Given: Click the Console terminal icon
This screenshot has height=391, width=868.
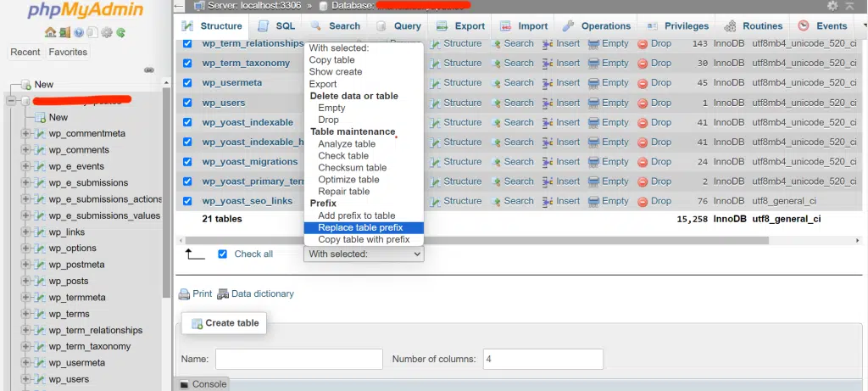Looking at the screenshot, I should click(x=184, y=384).
